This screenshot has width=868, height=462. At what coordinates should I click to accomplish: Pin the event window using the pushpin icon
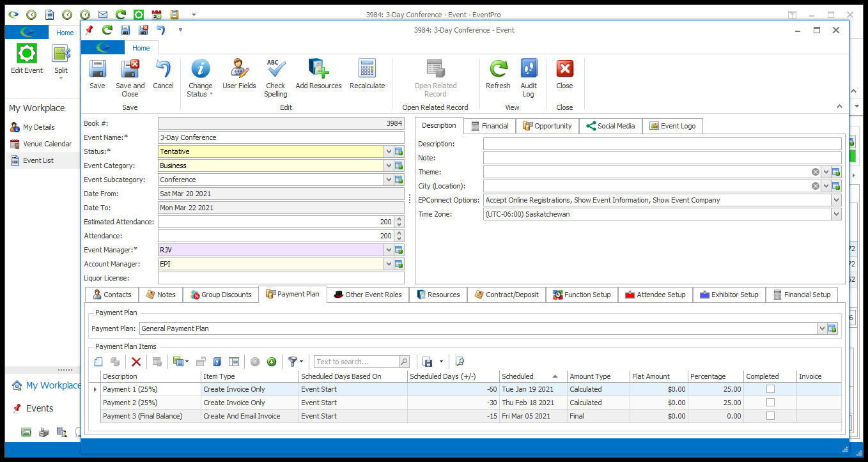pos(89,30)
